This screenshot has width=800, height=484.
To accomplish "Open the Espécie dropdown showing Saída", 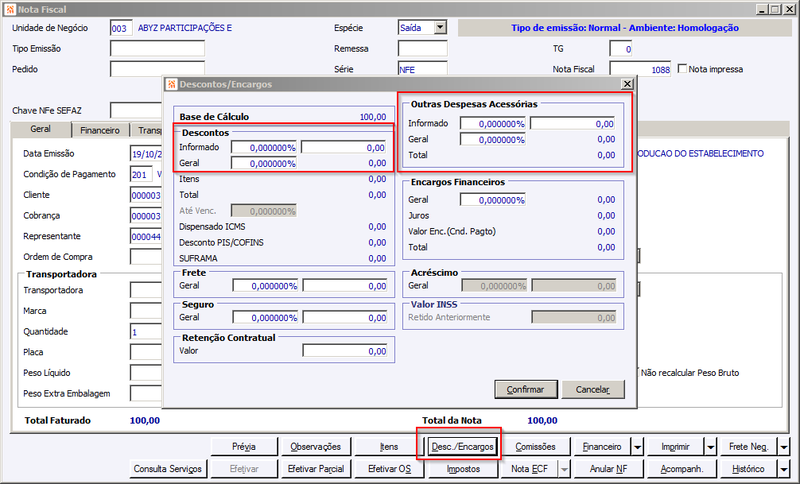I will (440, 28).
